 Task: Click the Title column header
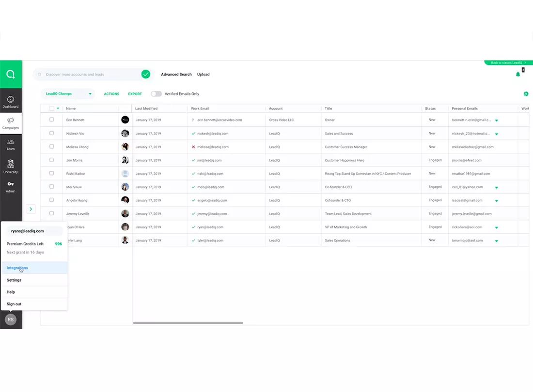click(328, 108)
